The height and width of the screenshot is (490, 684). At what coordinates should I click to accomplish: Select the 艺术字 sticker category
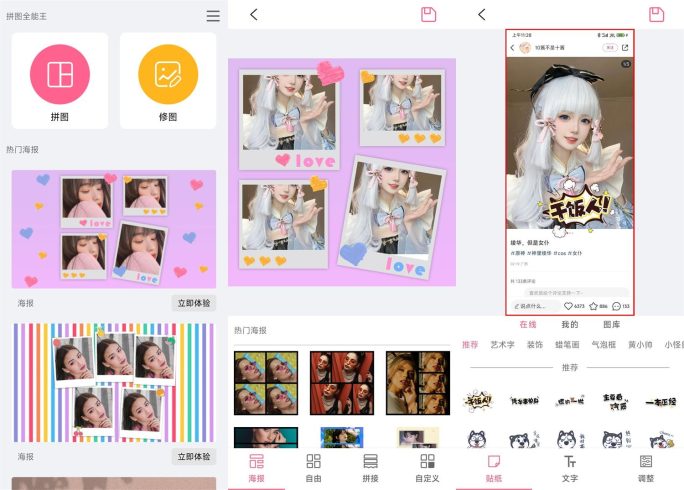point(503,345)
